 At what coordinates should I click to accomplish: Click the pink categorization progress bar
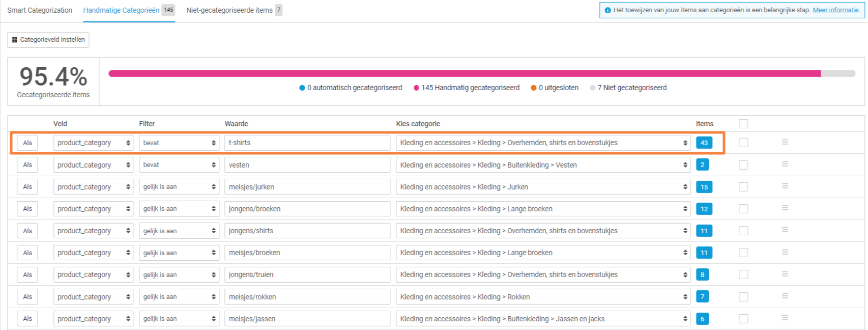[x=464, y=74]
